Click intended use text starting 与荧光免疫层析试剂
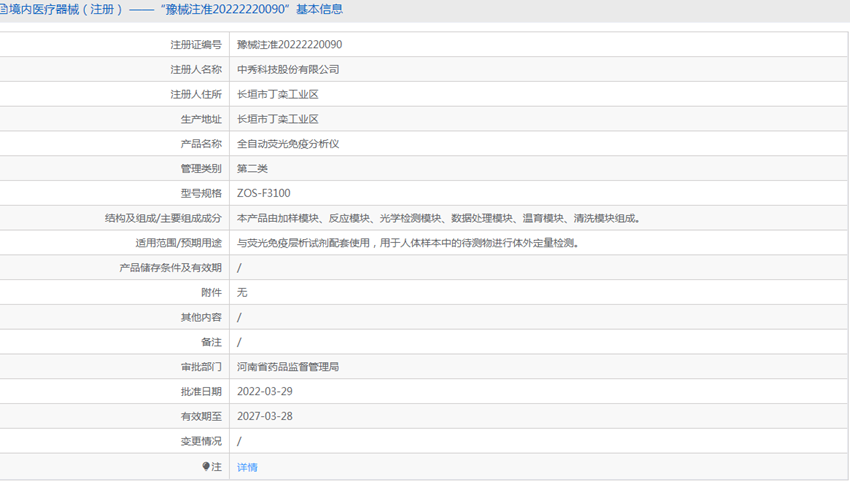Viewport: 850px width, 481px height. pos(408,243)
